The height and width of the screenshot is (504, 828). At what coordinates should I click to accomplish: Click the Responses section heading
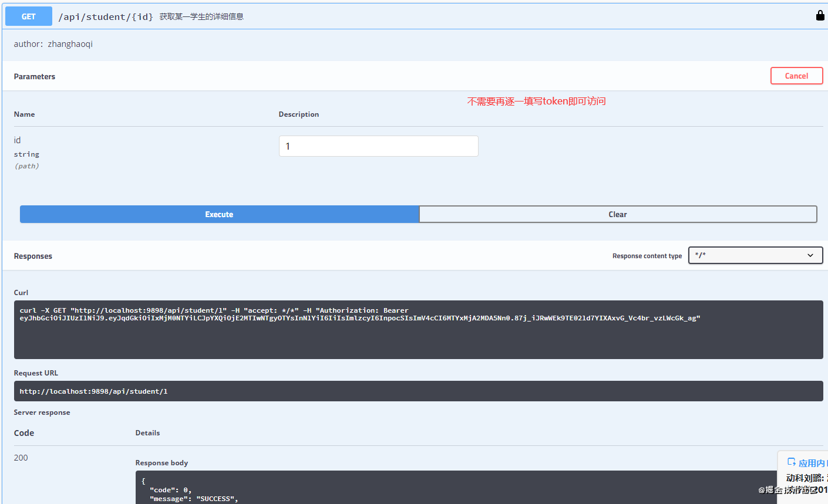click(33, 256)
